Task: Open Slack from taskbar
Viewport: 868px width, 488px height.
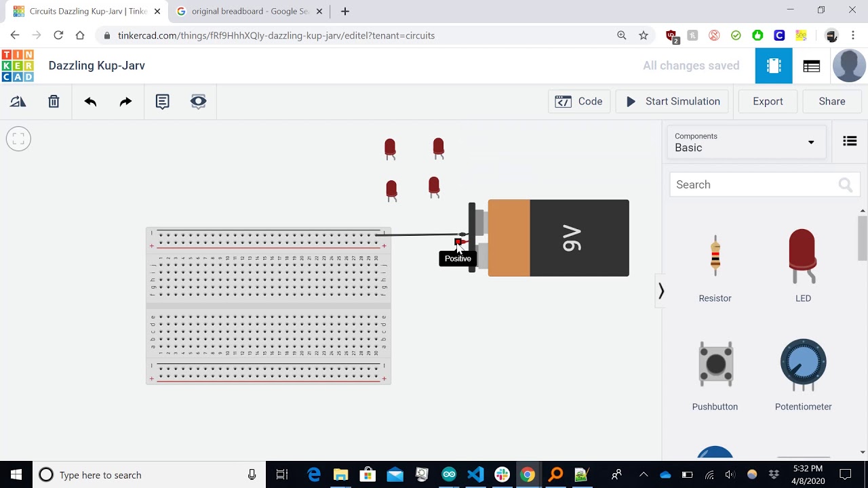Action: click(x=502, y=474)
